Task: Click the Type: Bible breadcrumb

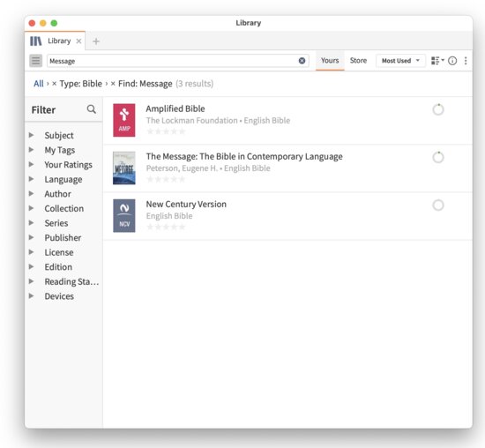Action: (81, 84)
